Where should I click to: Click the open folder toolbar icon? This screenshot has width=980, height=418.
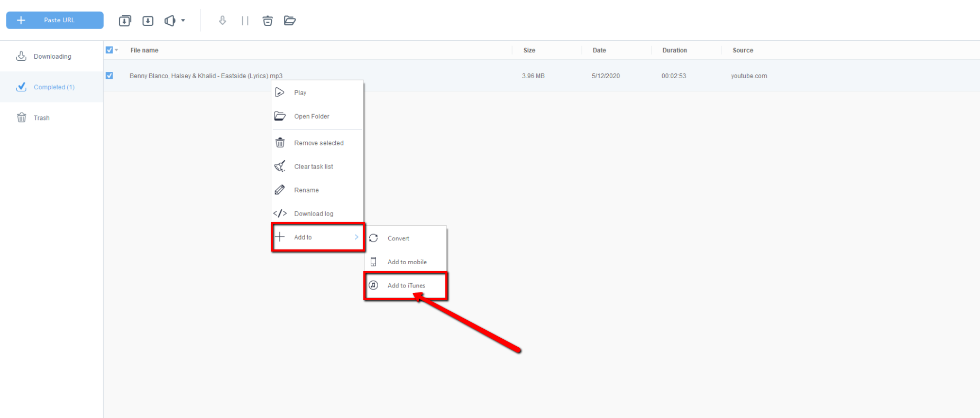point(290,21)
